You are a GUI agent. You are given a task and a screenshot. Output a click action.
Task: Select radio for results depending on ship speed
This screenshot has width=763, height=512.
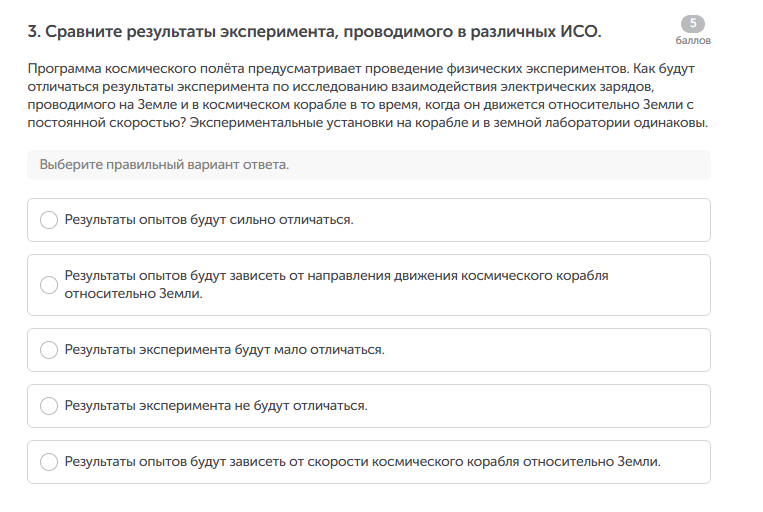[x=49, y=462]
